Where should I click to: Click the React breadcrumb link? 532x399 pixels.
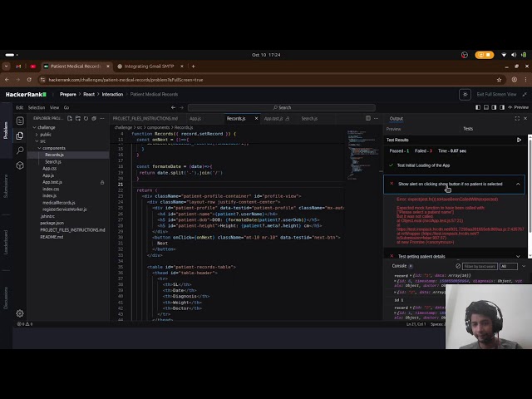(x=89, y=94)
